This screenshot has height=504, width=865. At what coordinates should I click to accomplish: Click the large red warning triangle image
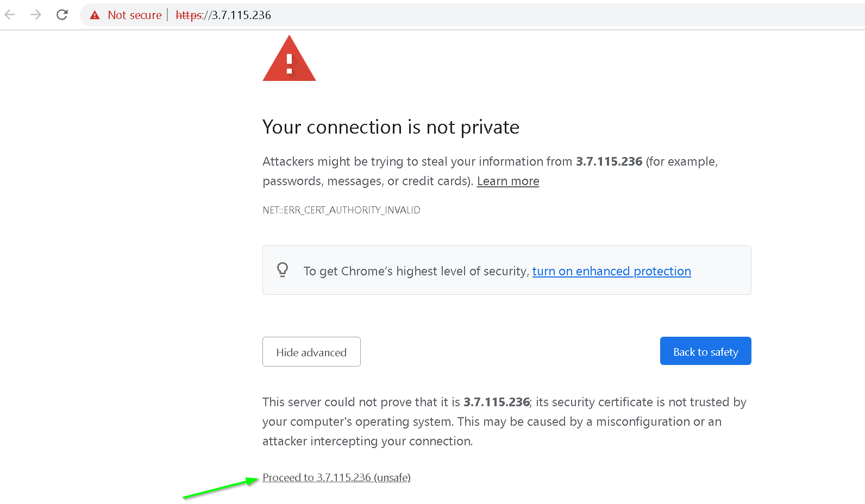pyautogui.click(x=289, y=58)
